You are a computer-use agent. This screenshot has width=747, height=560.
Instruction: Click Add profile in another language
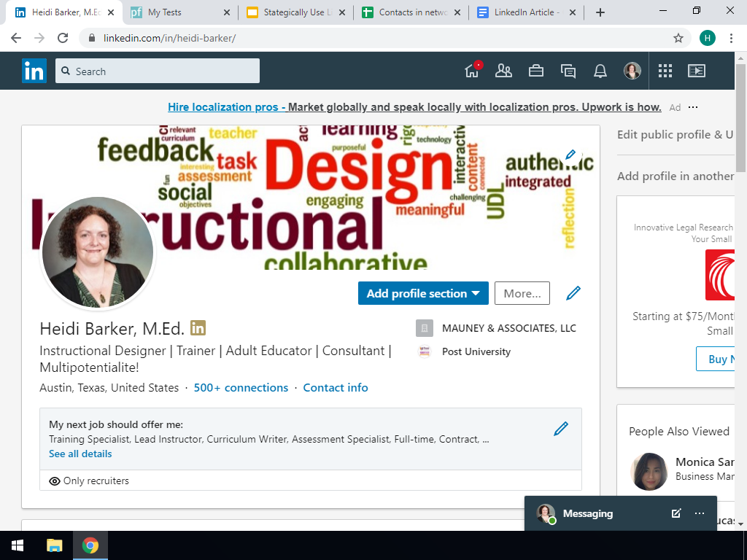(675, 176)
